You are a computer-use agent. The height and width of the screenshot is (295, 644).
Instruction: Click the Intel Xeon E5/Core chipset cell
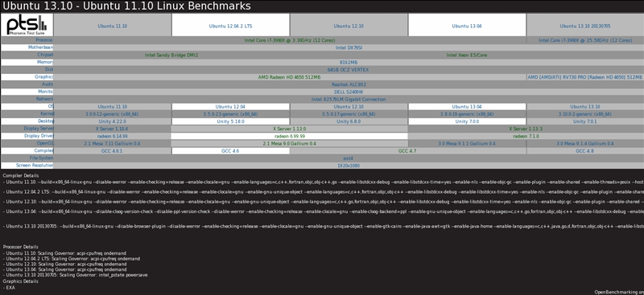click(467, 55)
